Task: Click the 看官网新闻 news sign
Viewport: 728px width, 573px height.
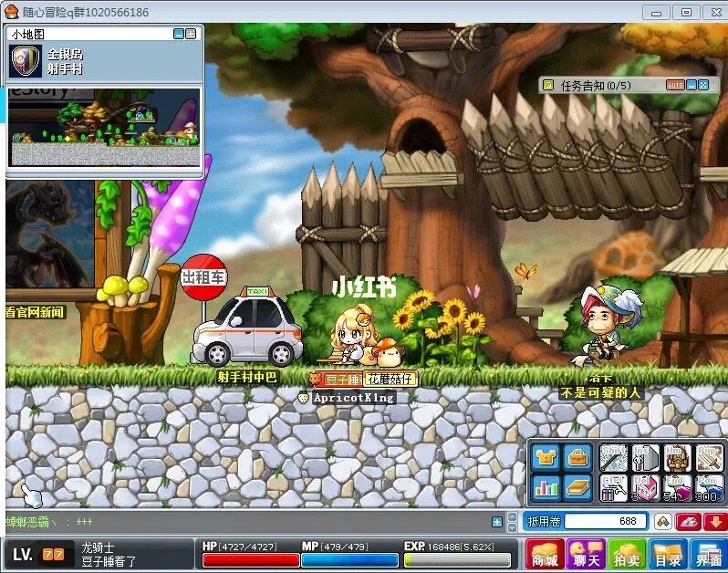Action: 36,312
